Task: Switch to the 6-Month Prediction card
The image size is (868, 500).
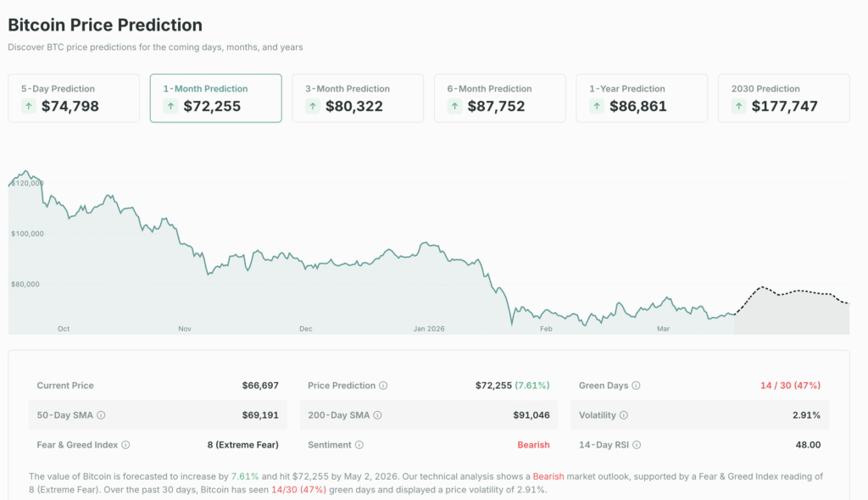Action: coord(499,97)
